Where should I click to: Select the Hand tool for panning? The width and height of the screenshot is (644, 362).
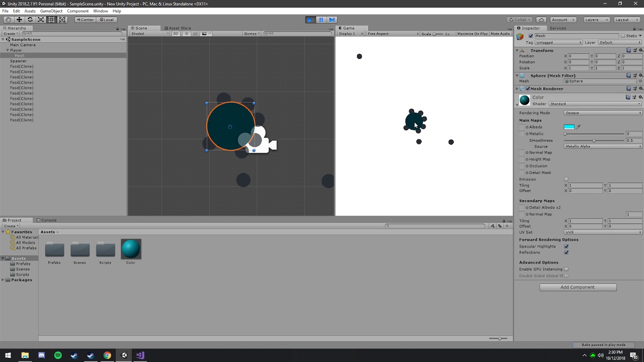point(8,20)
